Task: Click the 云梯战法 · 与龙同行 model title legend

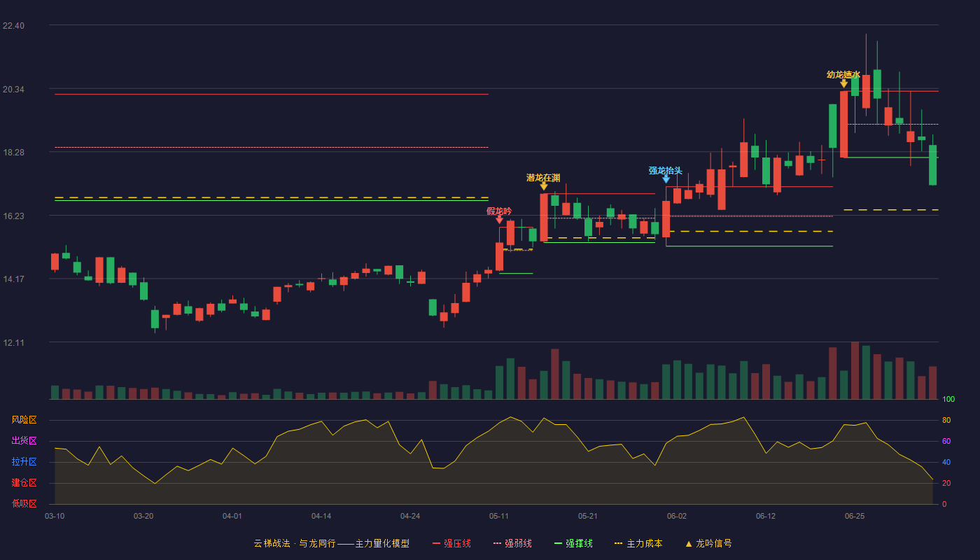Action: point(331,543)
